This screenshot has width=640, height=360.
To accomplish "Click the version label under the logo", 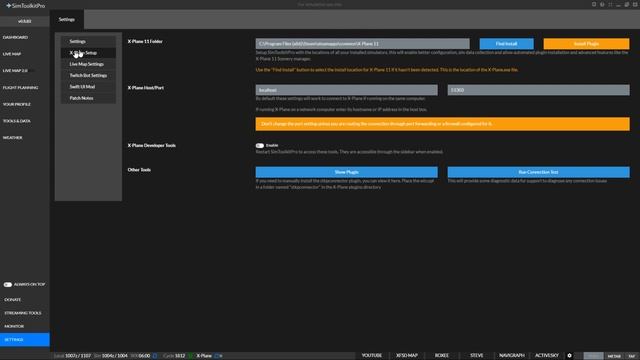I will click(x=24, y=21).
